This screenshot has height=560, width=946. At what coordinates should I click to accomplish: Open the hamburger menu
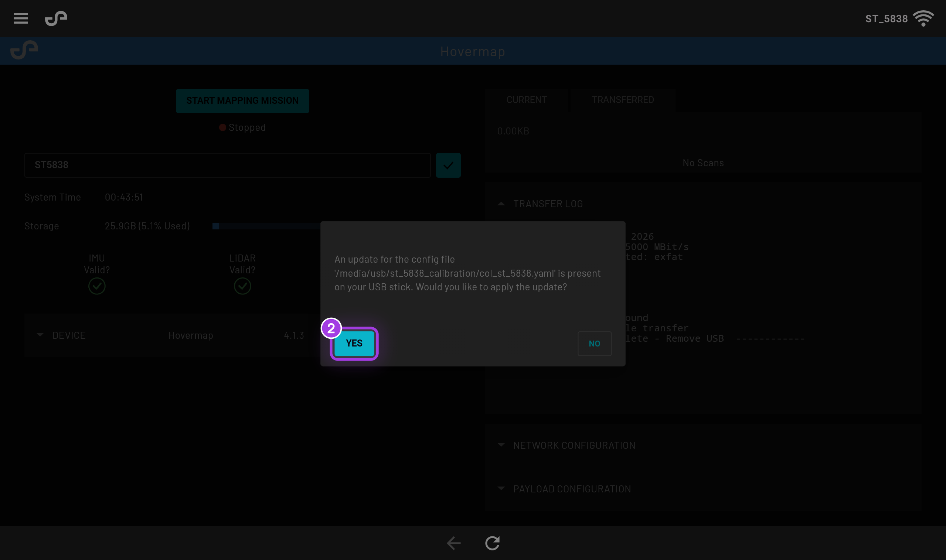[x=21, y=18]
